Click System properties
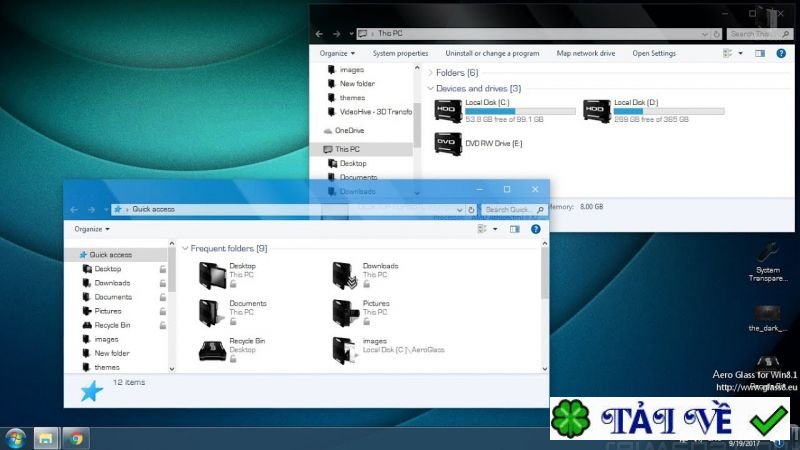Viewport: 800px width, 450px height. coord(400,53)
